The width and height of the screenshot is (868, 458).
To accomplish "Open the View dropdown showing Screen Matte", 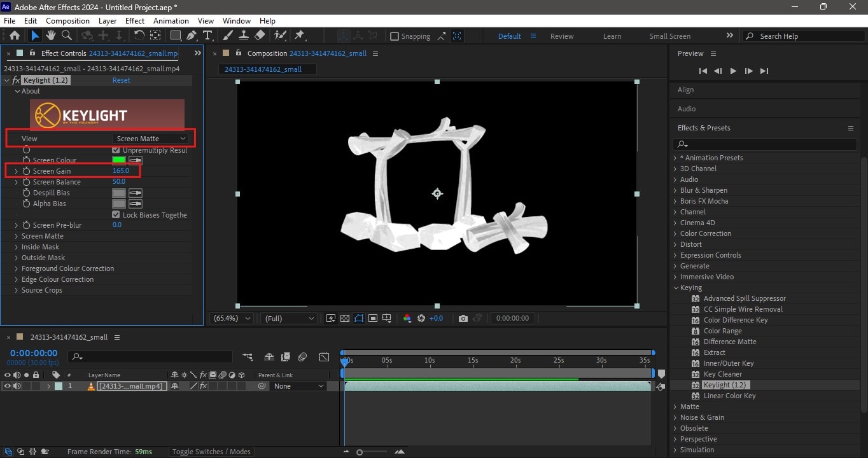I will click(150, 138).
